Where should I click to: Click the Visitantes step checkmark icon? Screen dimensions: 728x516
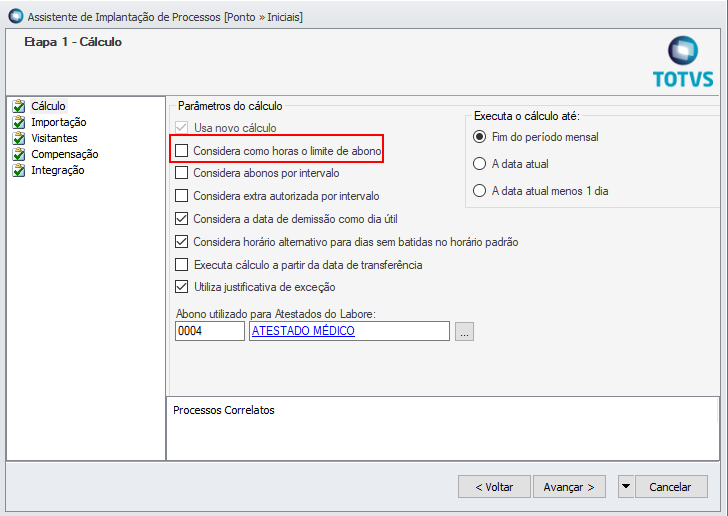17,138
